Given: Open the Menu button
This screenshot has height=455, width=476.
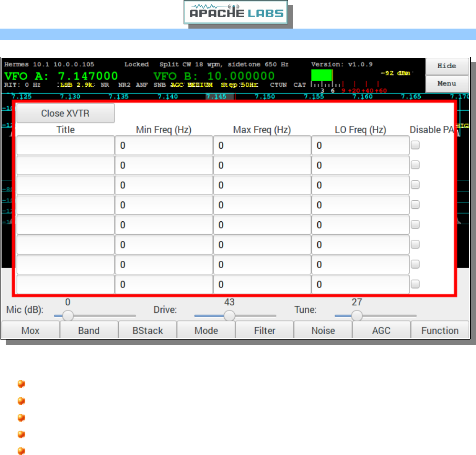Looking at the screenshot, I should click(447, 84).
